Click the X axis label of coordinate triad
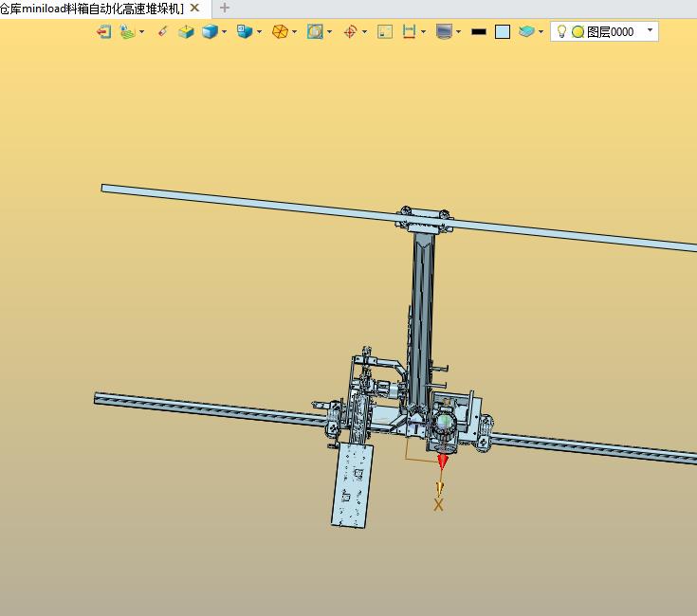Image resolution: width=697 pixels, height=616 pixels. click(438, 505)
